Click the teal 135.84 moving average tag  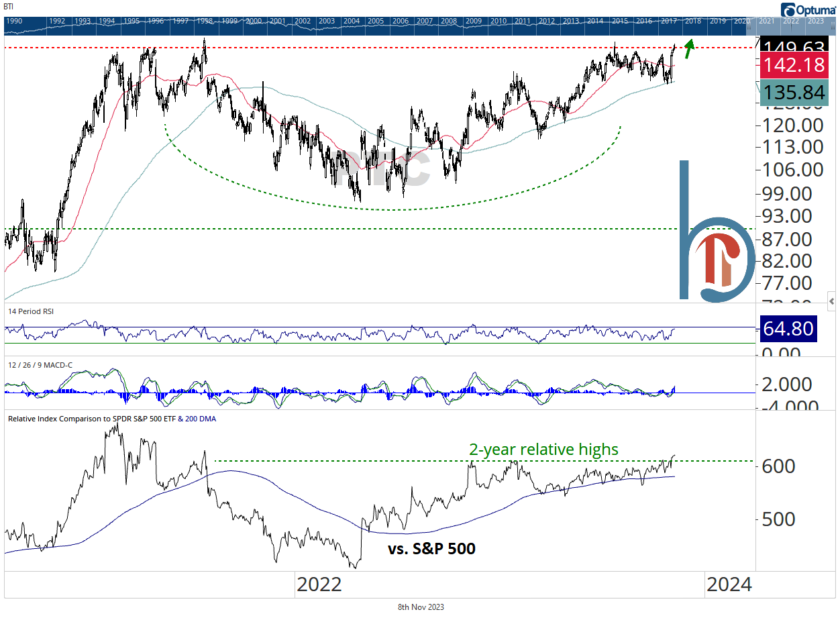[x=795, y=93]
